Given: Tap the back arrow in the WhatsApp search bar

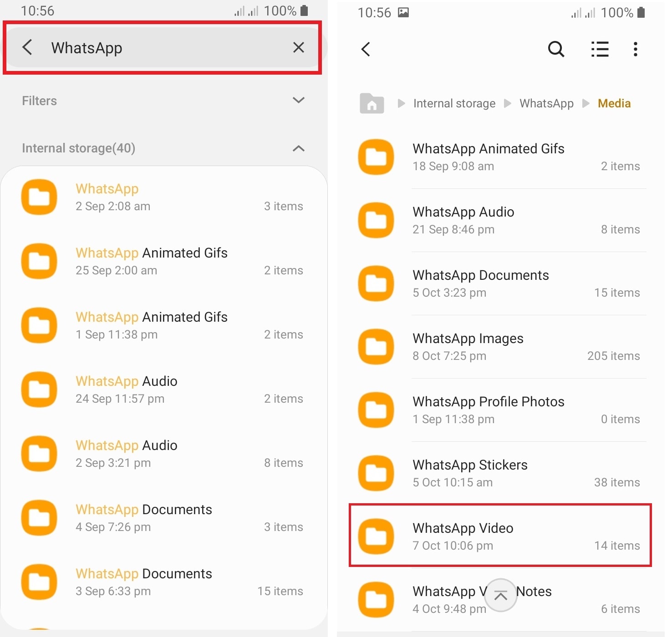Looking at the screenshot, I should coord(27,47).
